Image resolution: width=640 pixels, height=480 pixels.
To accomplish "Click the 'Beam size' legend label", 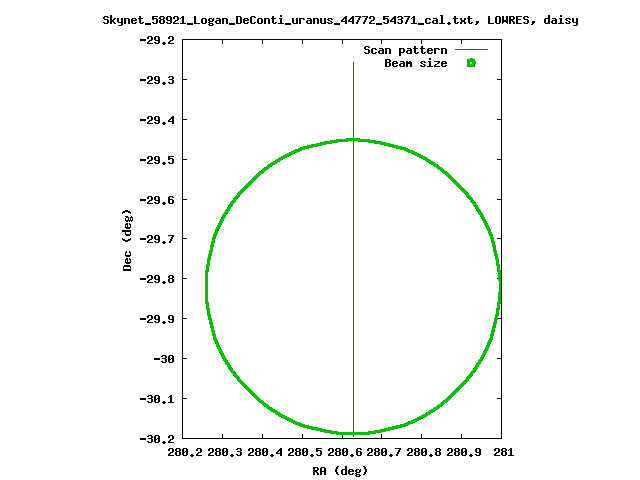I will pos(416,63).
